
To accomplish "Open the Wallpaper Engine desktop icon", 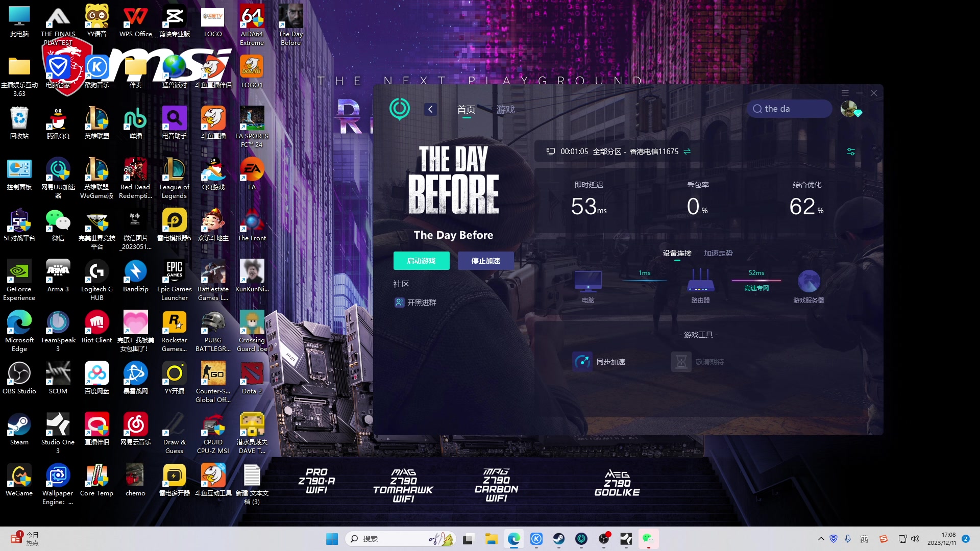I will [58, 484].
